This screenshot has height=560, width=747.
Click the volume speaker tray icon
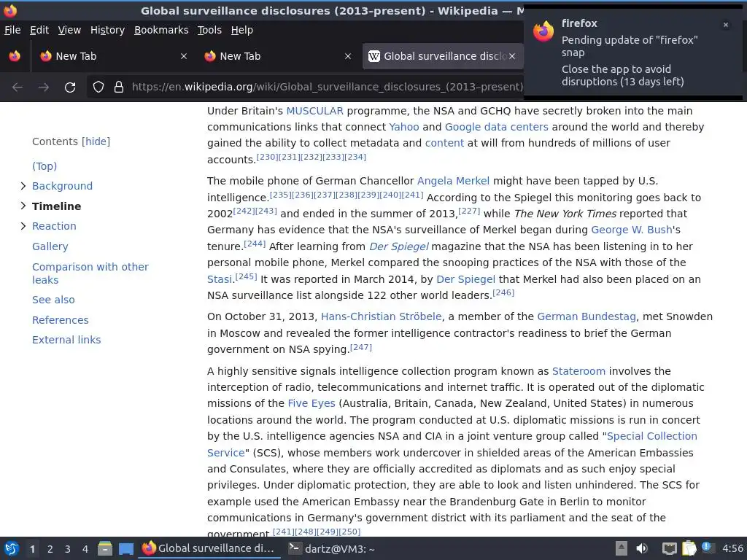(642, 548)
